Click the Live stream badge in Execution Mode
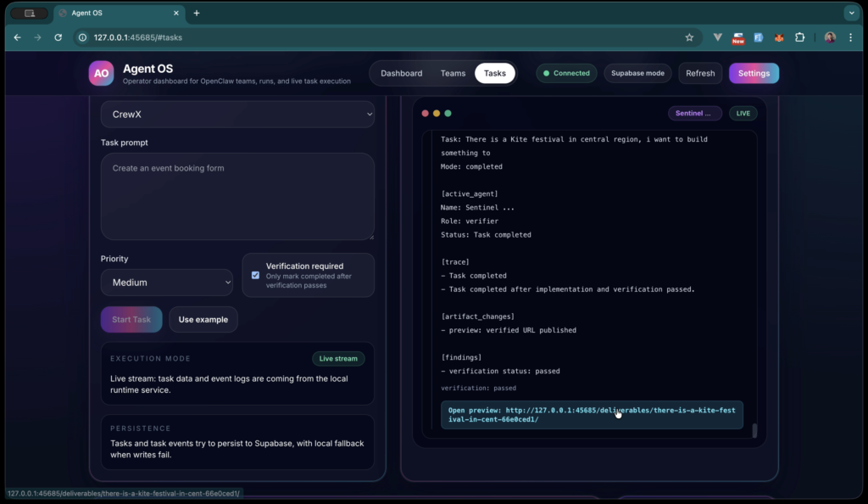The height and width of the screenshot is (504, 868). click(338, 358)
